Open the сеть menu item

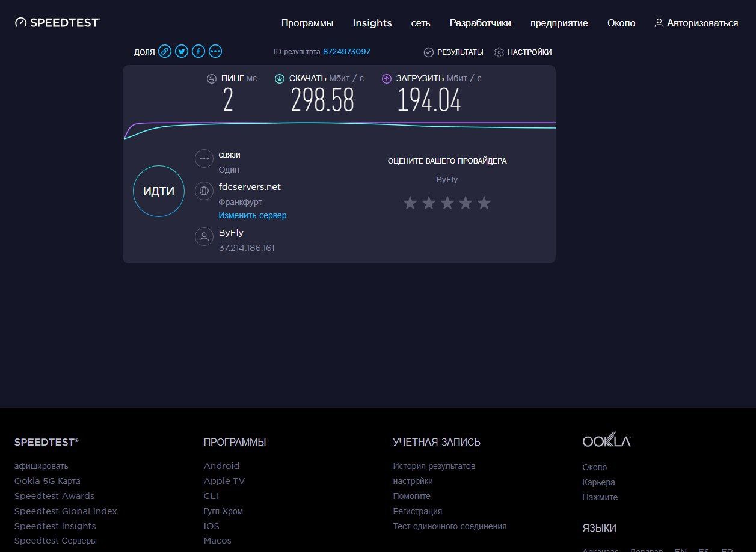[x=421, y=23]
